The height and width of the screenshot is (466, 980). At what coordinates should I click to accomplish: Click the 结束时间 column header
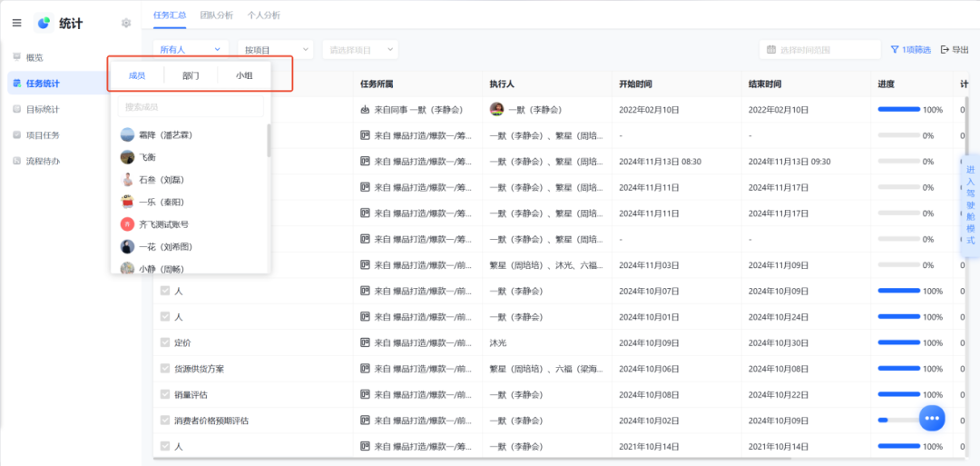pyautogui.click(x=764, y=84)
